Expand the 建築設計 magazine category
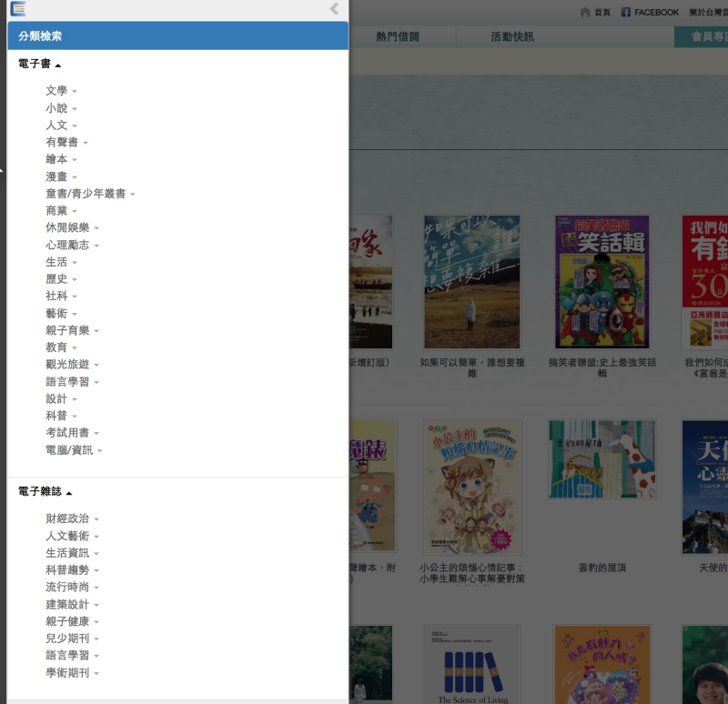 coord(73,605)
